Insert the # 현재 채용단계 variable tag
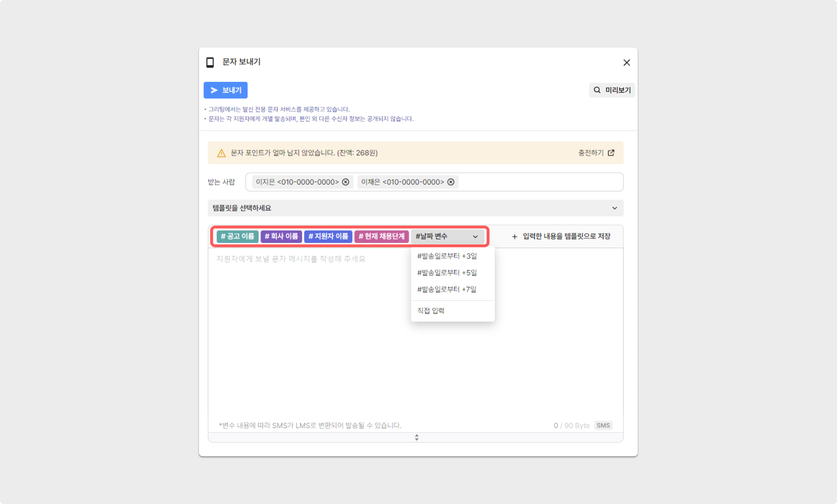This screenshot has height=504, width=837. pos(381,236)
